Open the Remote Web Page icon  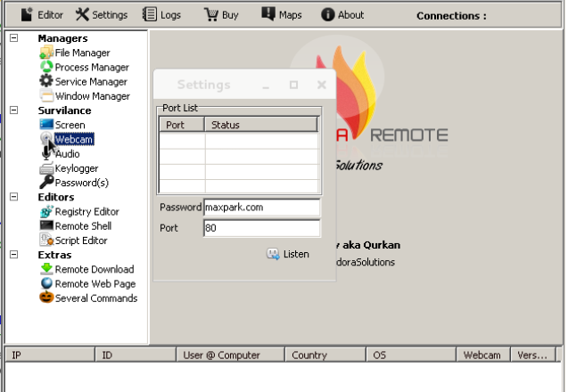tap(46, 284)
